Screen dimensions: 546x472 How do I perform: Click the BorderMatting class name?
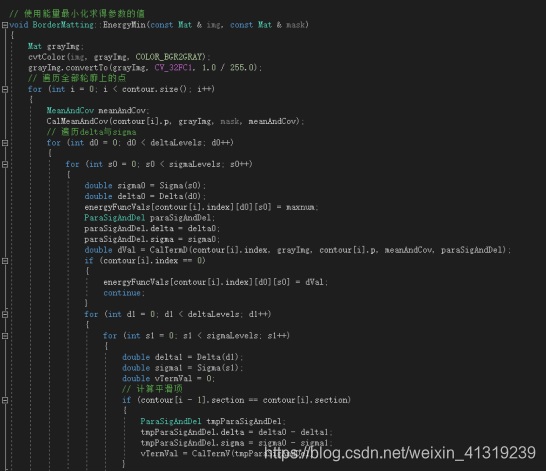63,25
